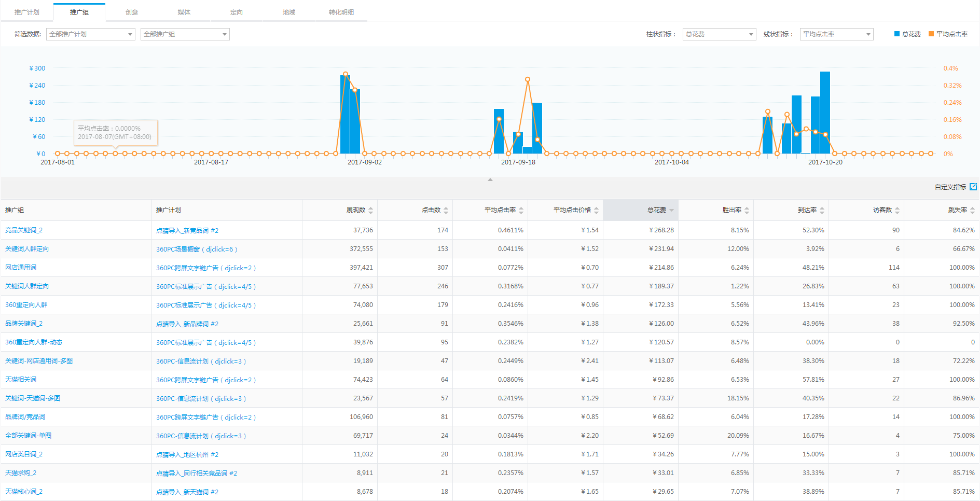Open 360PC场景橱窗 (djclick=6) plan link
Screen dimensions: 980x501
pos(197,249)
